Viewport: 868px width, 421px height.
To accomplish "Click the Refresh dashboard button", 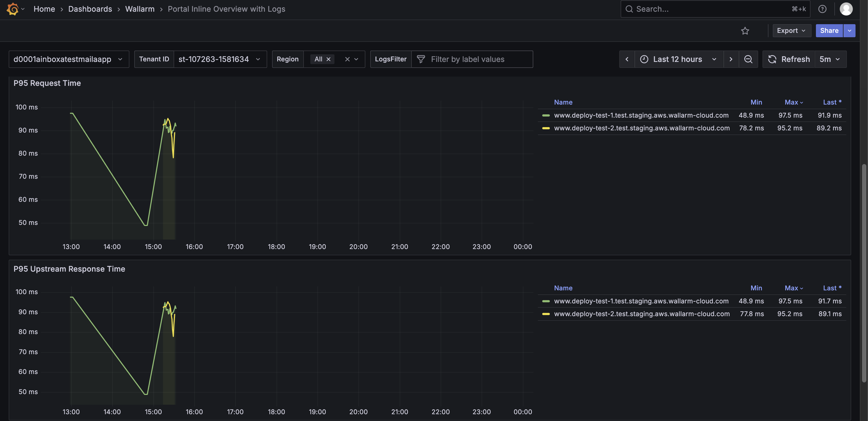I will click(x=789, y=59).
